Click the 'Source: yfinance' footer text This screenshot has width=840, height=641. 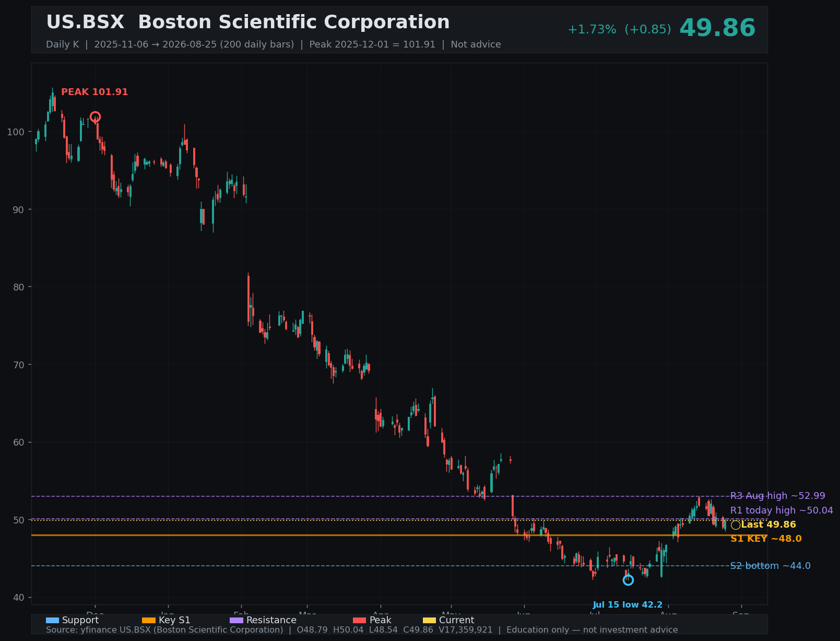362,630
